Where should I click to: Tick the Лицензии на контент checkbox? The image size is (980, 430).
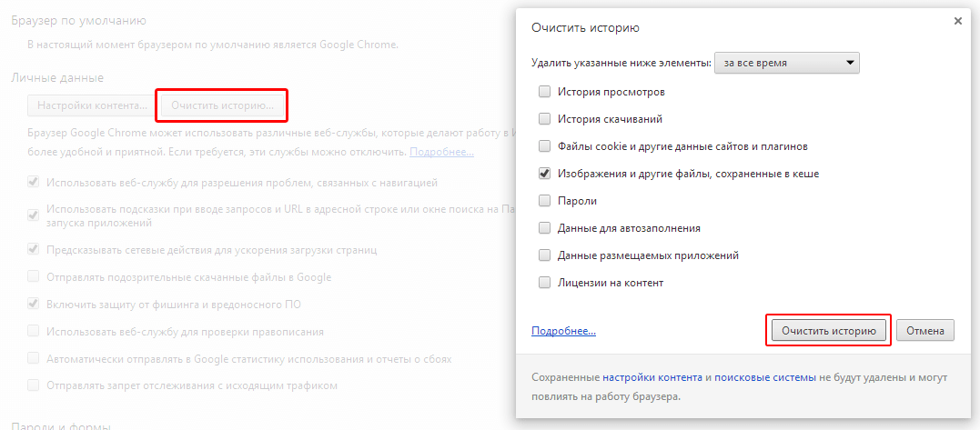point(544,283)
